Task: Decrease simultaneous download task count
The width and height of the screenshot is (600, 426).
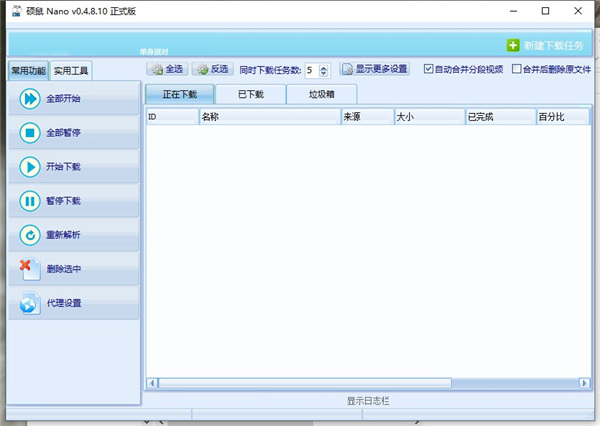Action: (324, 73)
